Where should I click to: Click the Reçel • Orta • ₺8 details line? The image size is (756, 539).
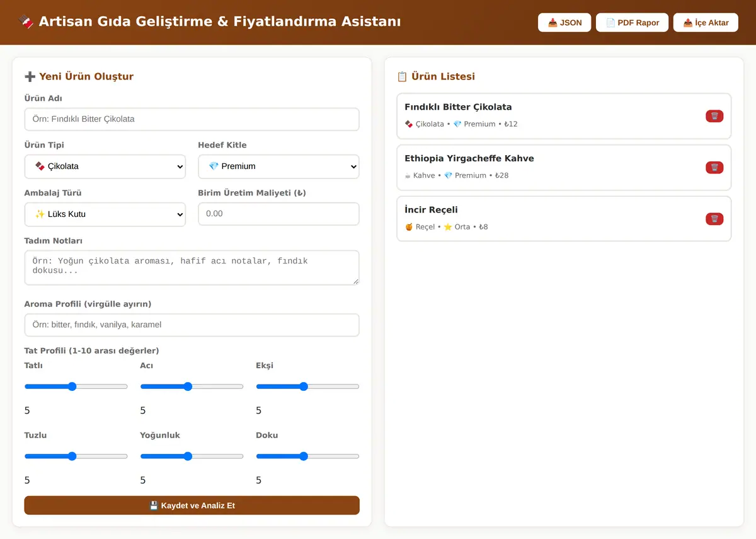click(446, 227)
